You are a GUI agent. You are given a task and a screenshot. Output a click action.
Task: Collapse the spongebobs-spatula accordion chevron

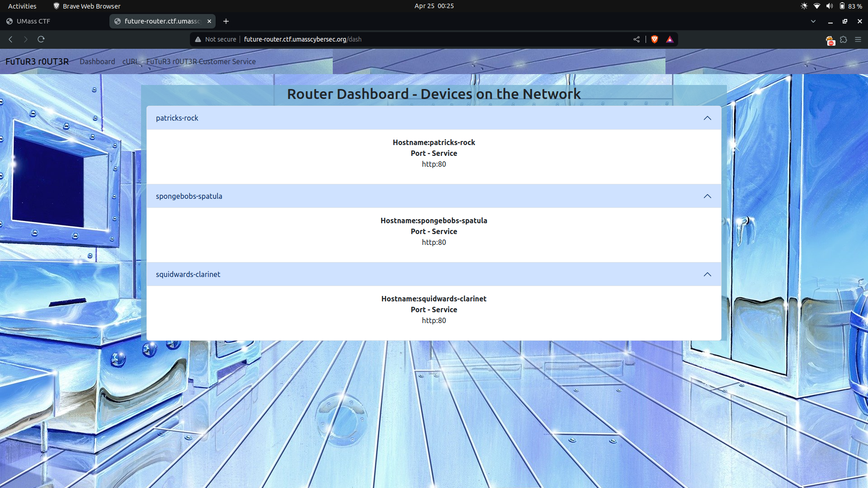click(707, 196)
